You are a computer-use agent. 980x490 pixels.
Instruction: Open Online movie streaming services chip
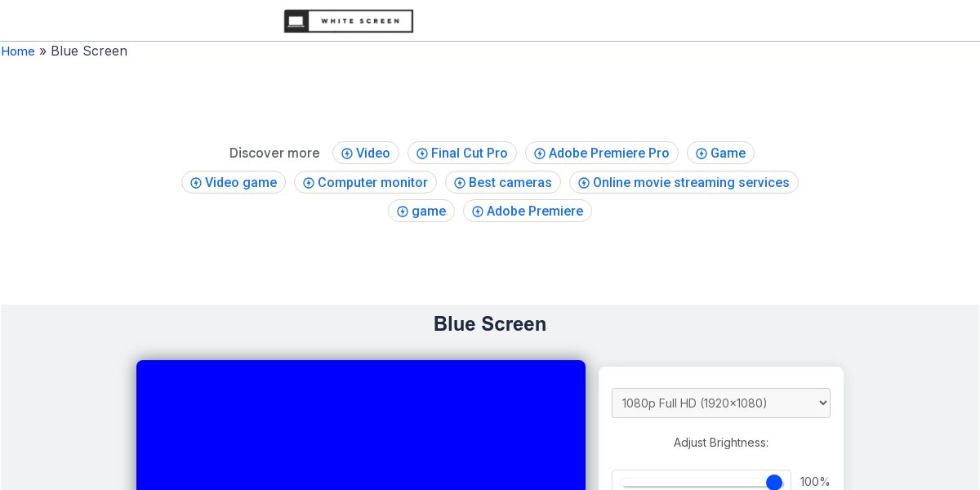tap(684, 182)
